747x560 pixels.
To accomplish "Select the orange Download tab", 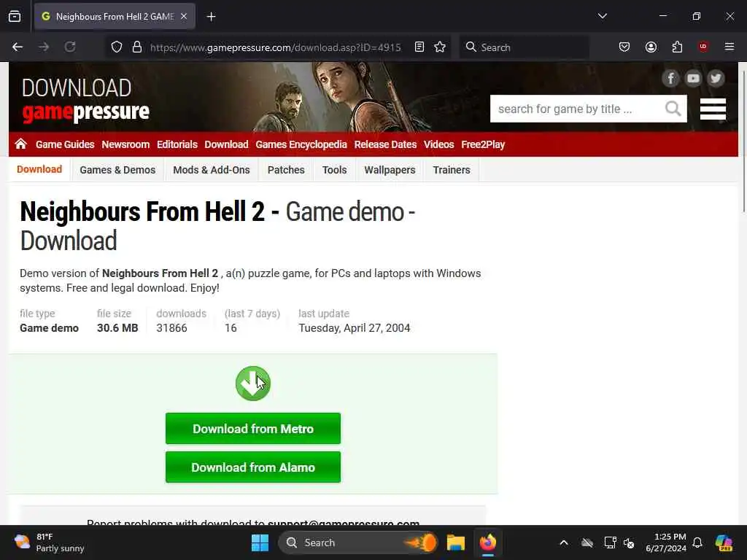I will [39, 169].
